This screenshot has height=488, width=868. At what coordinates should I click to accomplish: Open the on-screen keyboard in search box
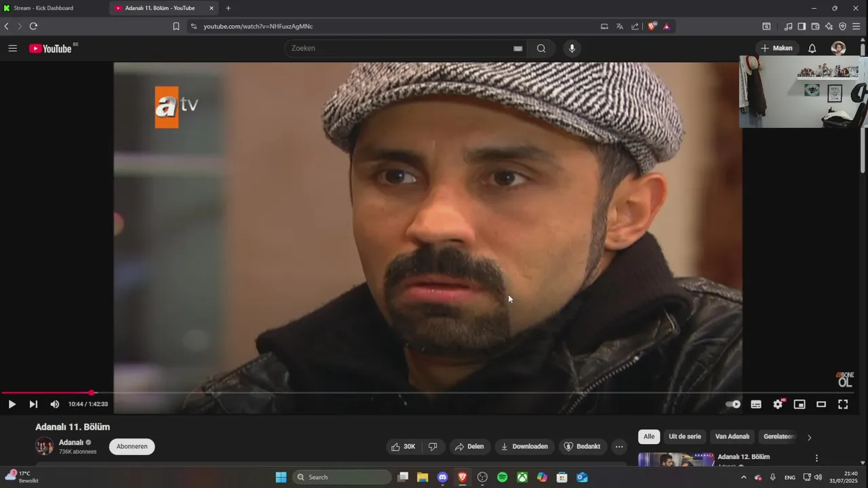click(518, 48)
